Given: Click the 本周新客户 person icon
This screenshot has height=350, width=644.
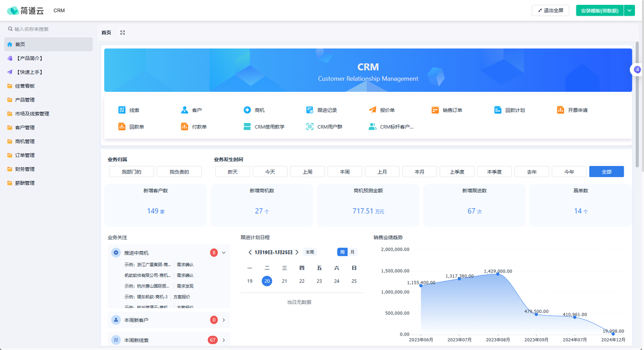Looking at the screenshot, I should [x=116, y=320].
